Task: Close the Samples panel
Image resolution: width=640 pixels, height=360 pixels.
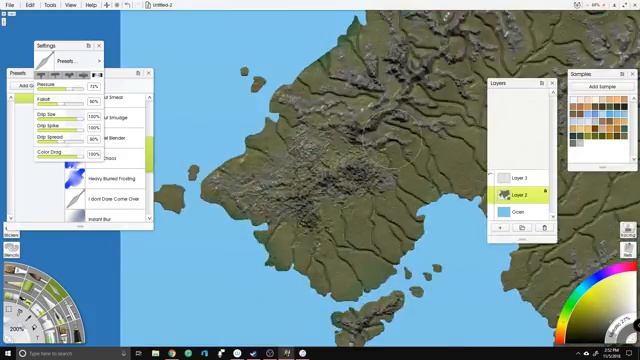Action: click(x=633, y=74)
